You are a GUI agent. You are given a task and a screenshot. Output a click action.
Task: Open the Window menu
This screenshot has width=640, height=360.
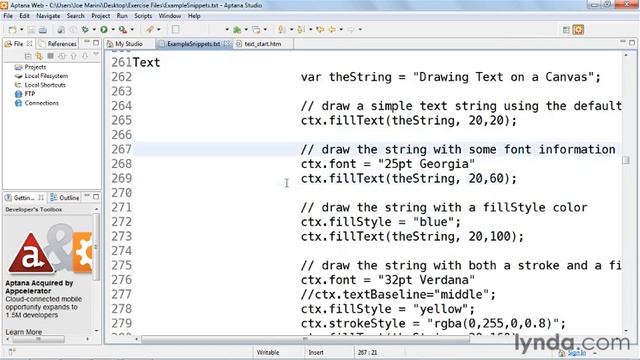[x=170, y=16]
